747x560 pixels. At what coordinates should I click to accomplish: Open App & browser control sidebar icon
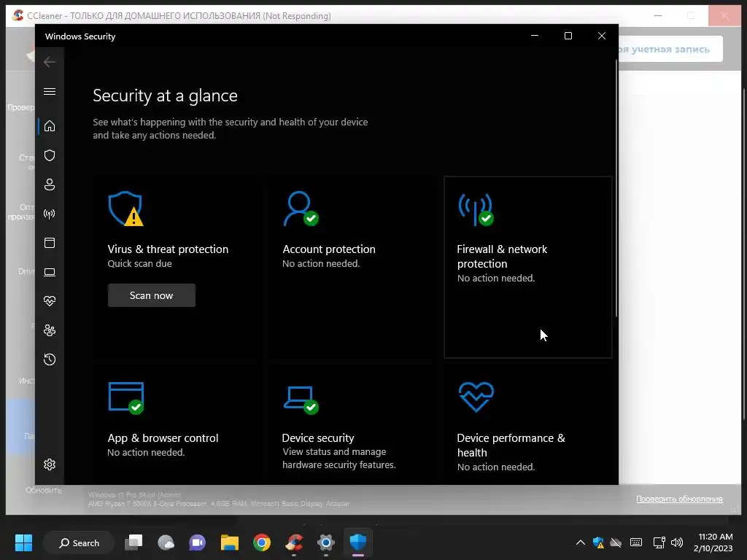click(x=50, y=243)
